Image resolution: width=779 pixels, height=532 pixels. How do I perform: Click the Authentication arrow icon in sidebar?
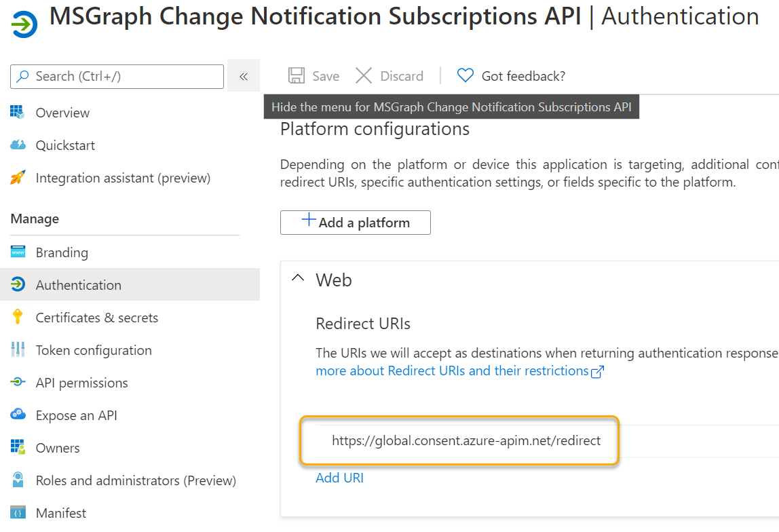[x=18, y=284]
